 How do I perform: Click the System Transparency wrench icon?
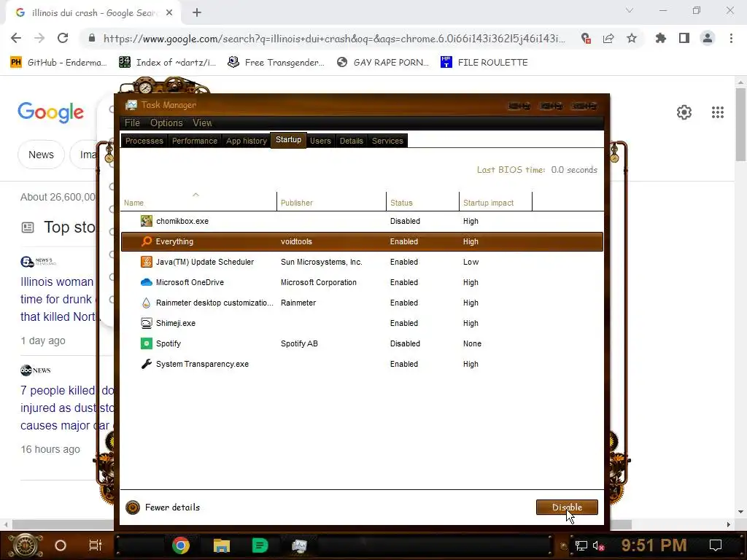tap(146, 364)
